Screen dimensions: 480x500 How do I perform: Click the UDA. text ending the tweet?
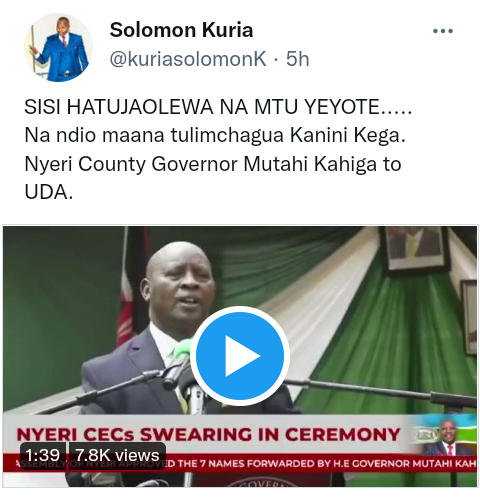(x=49, y=192)
